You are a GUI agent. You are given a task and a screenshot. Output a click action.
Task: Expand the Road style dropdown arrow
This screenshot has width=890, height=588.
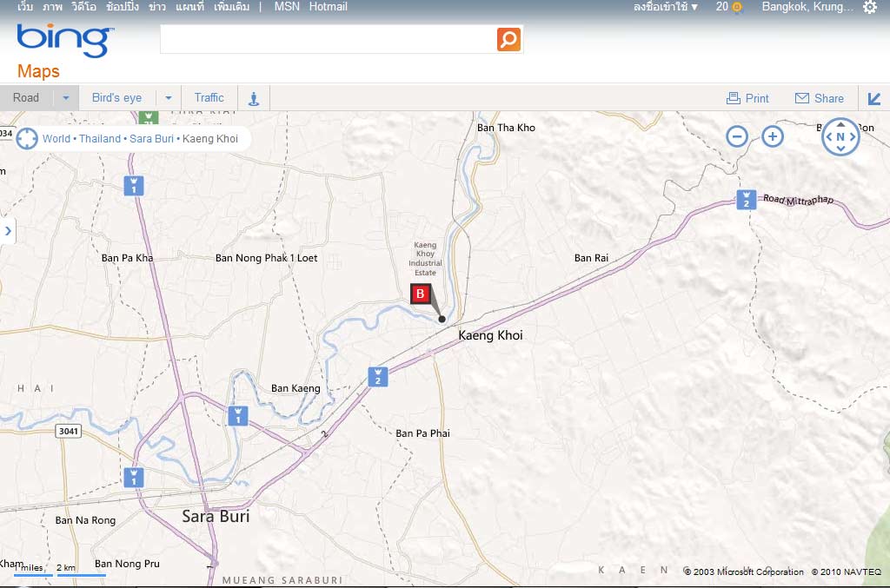[65, 98]
